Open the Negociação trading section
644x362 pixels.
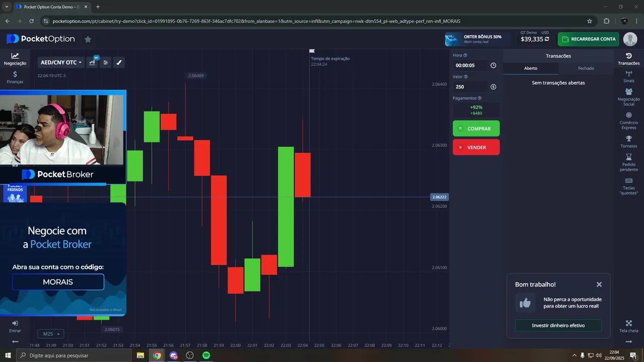pyautogui.click(x=15, y=59)
